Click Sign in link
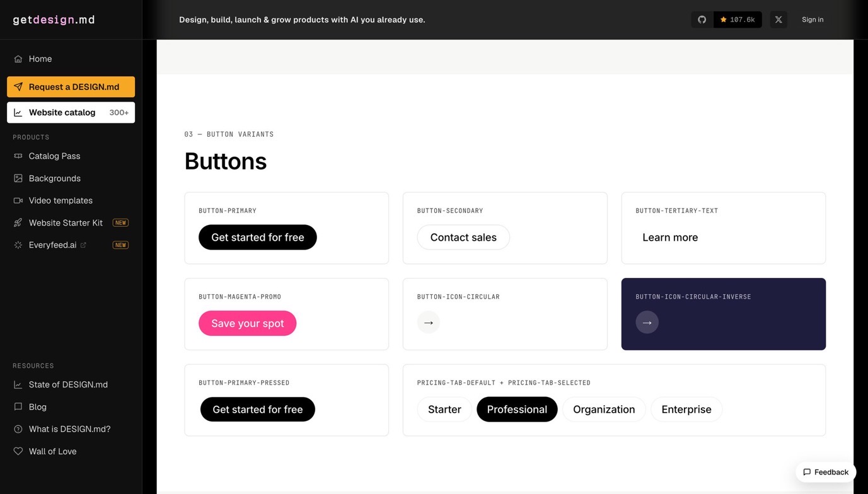868x494 pixels. click(813, 20)
